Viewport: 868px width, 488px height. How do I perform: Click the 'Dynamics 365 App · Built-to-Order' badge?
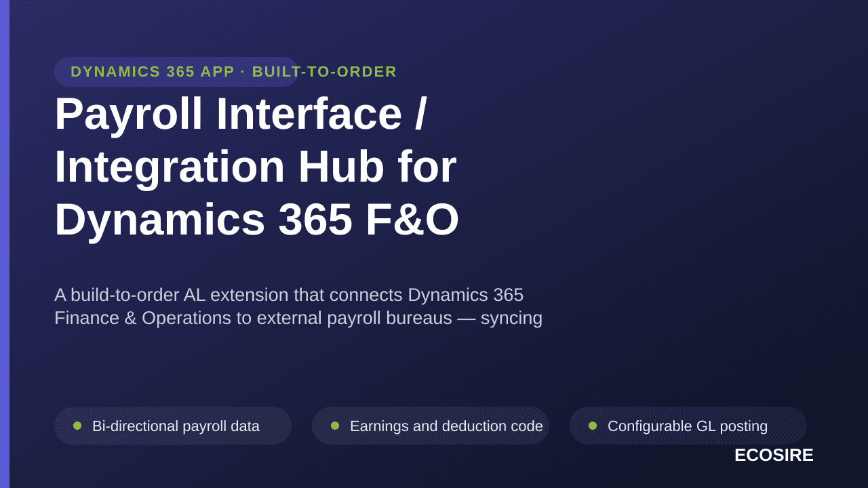[x=176, y=72]
